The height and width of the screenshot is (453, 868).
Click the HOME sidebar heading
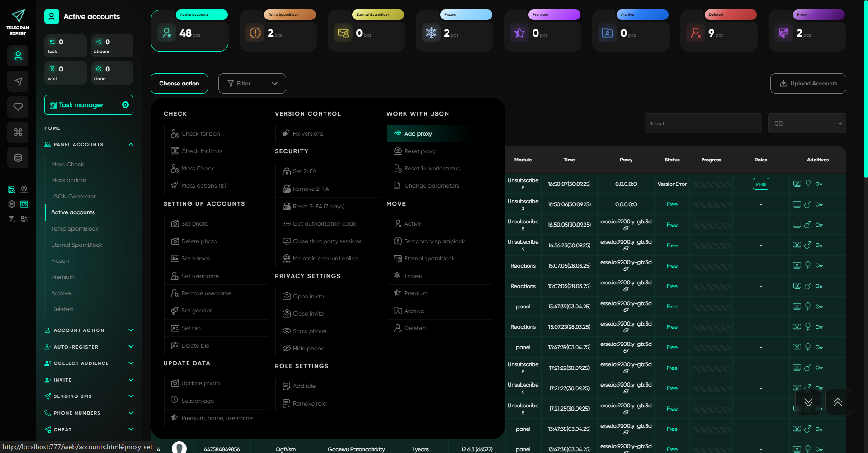coord(52,128)
